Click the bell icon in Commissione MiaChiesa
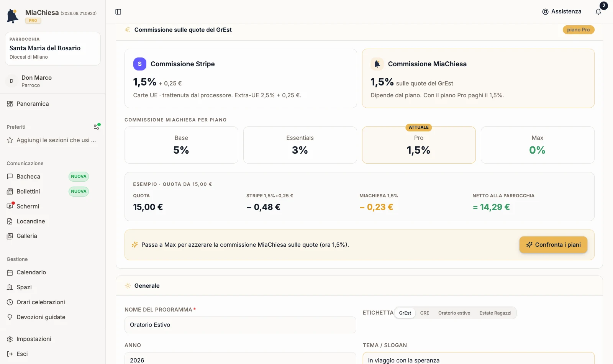The height and width of the screenshot is (364, 613). click(377, 64)
